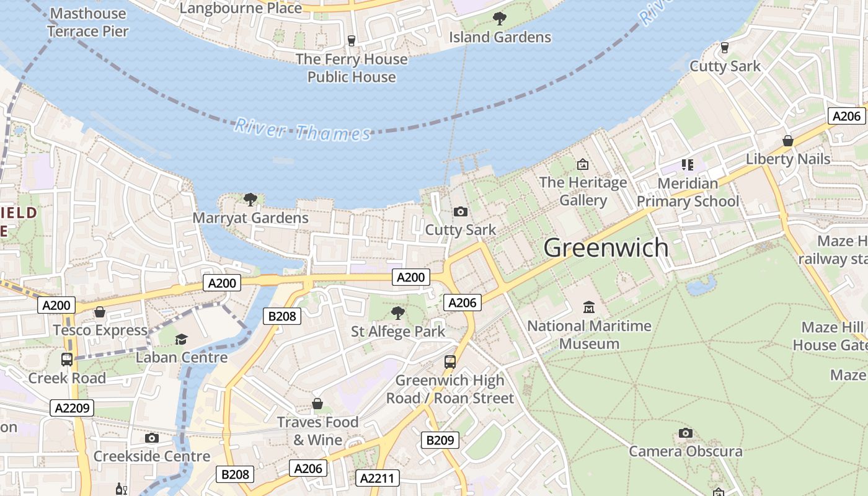Select the Laban Centre graduation cap icon
The height and width of the screenshot is (496, 868).
[181, 339]
